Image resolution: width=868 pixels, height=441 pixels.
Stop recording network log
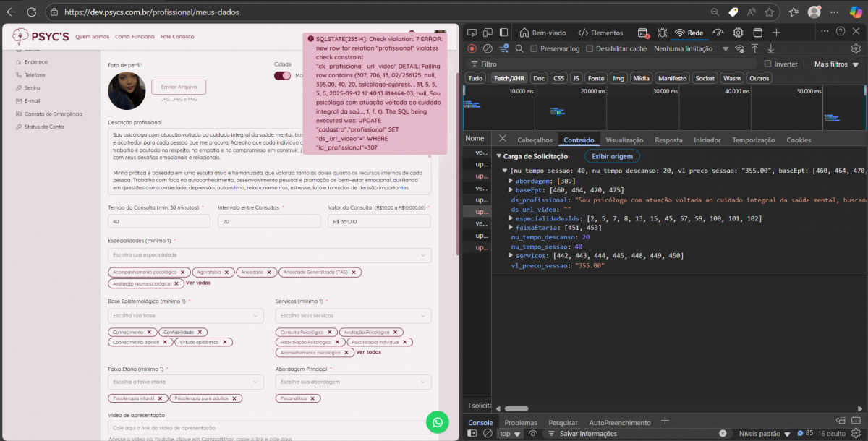(472, 48)
